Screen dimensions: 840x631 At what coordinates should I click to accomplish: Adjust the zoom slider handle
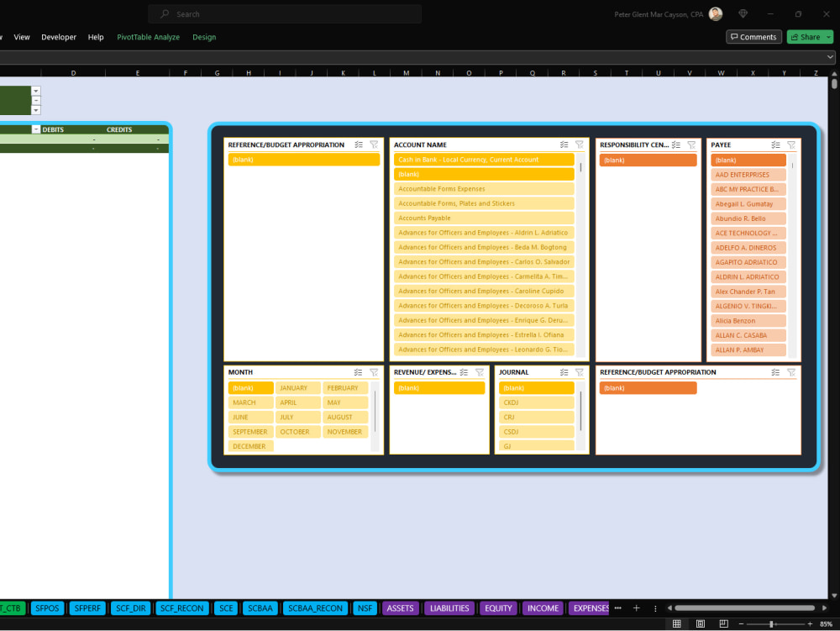tap(771, 624)
